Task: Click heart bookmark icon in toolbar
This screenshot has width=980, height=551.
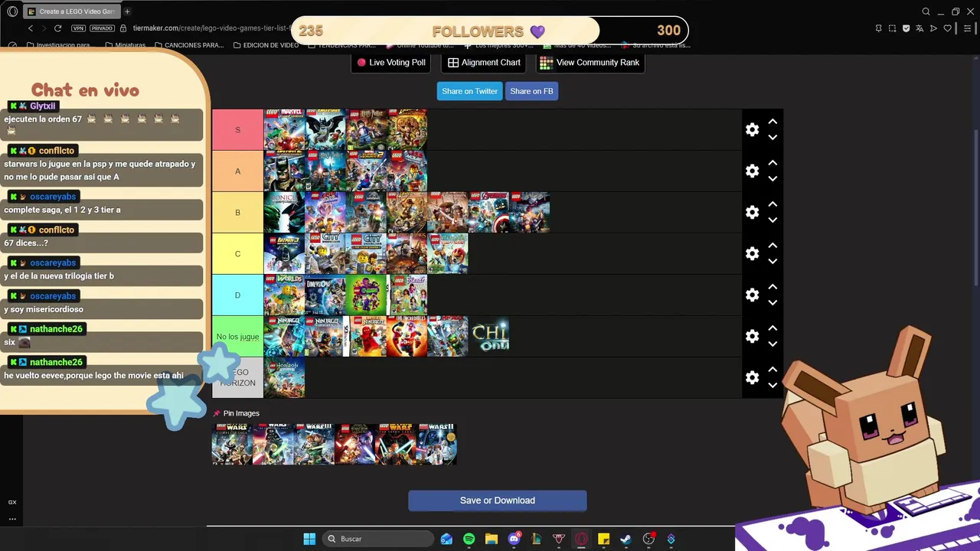Action: [947, 28]
